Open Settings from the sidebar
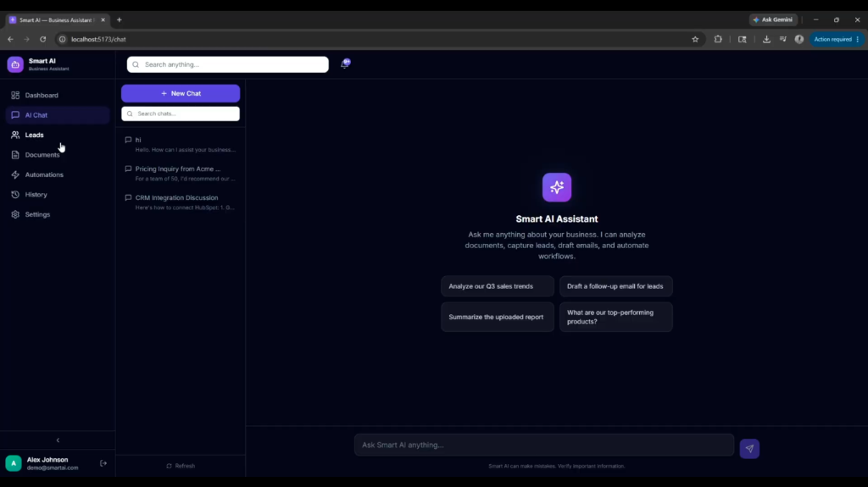 tap(58, 215)
